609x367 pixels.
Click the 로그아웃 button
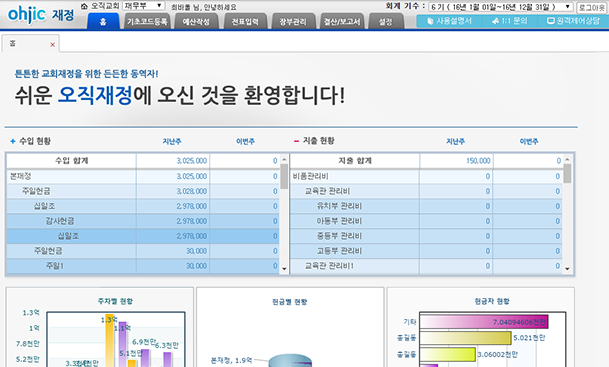(x=592, y=7)
